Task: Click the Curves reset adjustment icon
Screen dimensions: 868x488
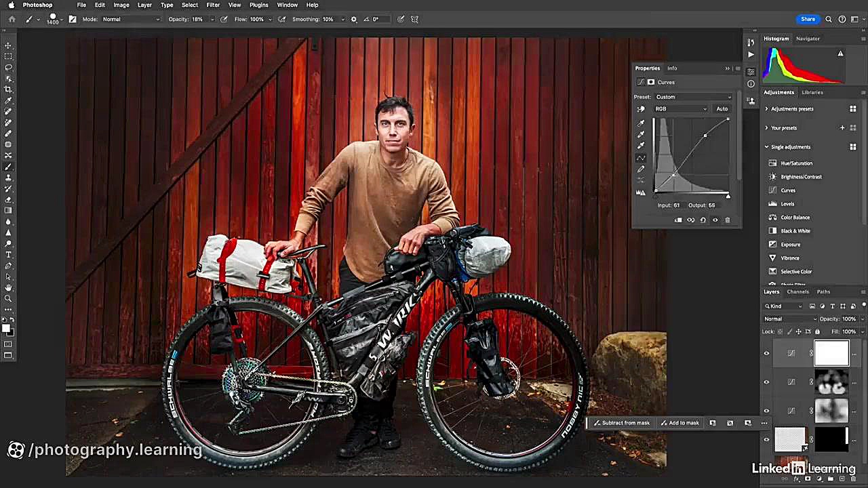Action: click(x=703, y=220)
